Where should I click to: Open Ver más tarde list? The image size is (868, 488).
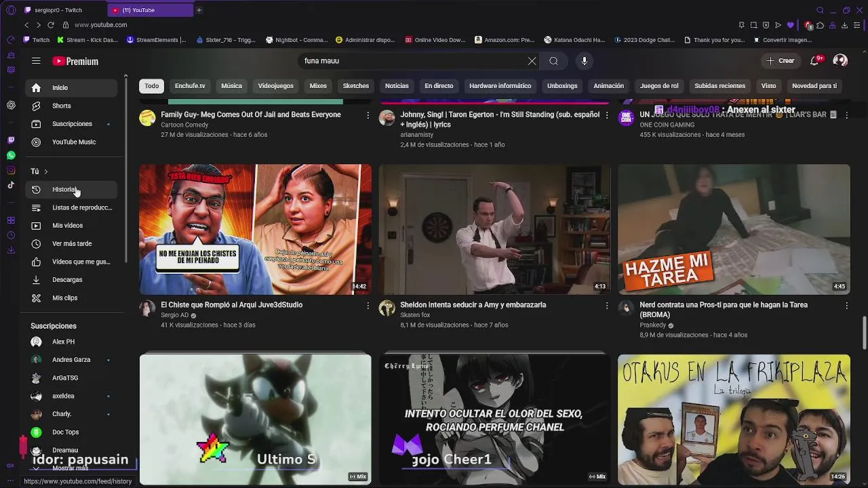click(71, 244)
